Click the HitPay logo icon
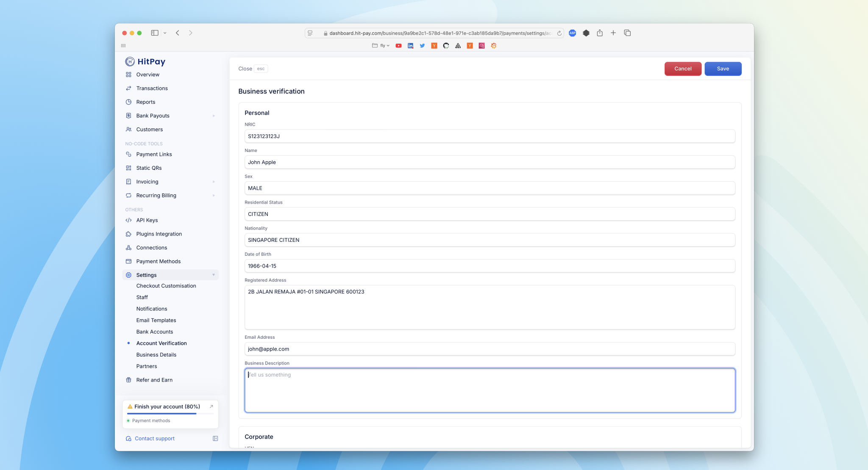Image resolution: width=868 pixels, height=470 pixels. pos(130,62)
